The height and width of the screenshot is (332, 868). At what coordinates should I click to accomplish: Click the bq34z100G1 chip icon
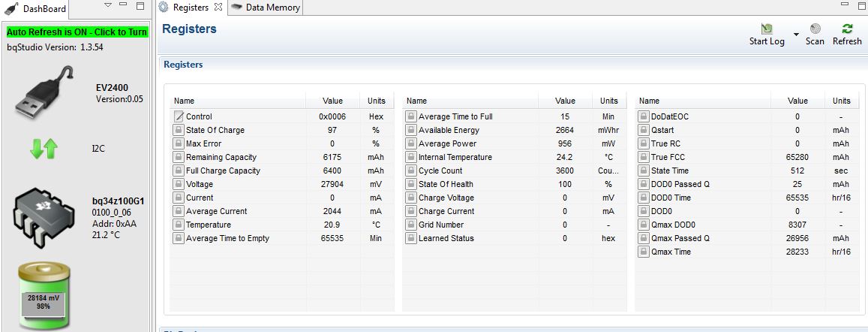click(44, 217)
